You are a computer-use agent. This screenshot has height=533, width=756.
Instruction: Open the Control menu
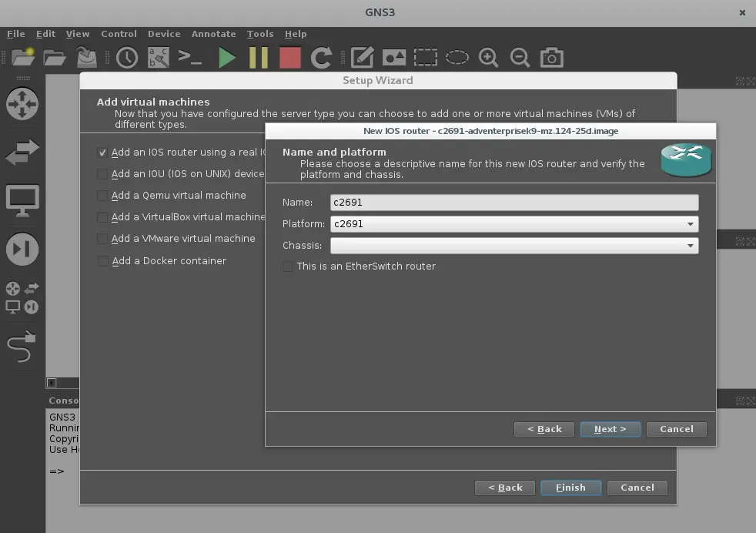point(119,34)
